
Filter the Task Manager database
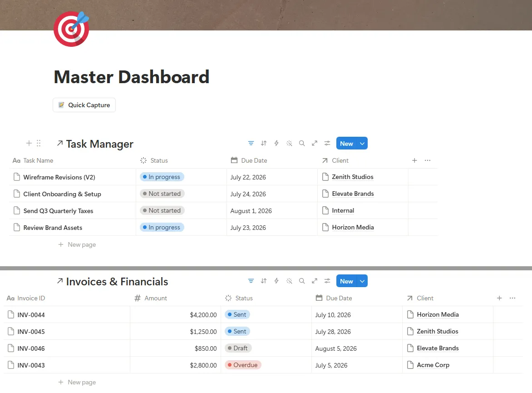251,143
